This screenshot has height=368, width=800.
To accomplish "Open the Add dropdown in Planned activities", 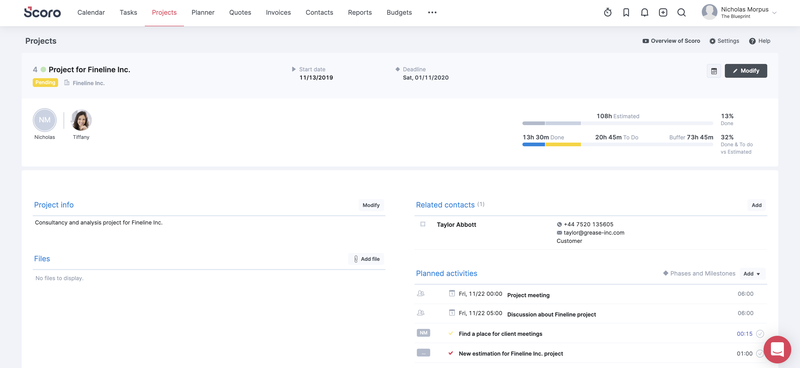I will (x=752, y=274).
